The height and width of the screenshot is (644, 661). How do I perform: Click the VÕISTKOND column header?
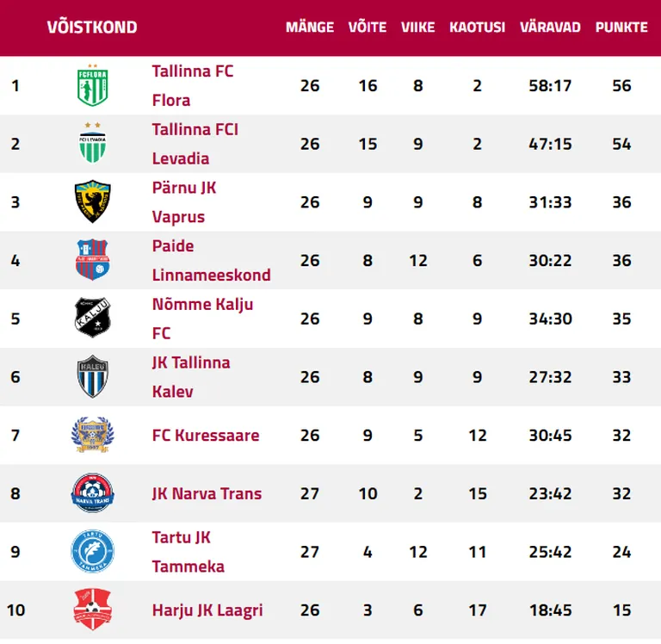click(92, 28)
